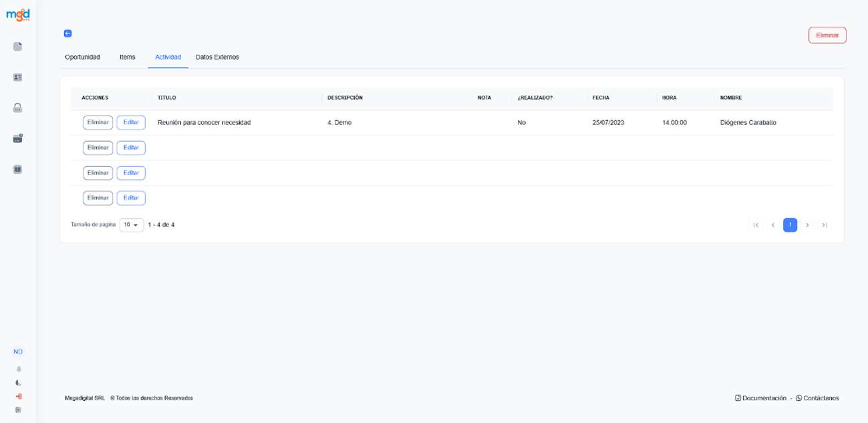The height and width of the screenshot is (423, 868).
Task: Open the payment card sidebar icon
Action: tap(18, 138)
